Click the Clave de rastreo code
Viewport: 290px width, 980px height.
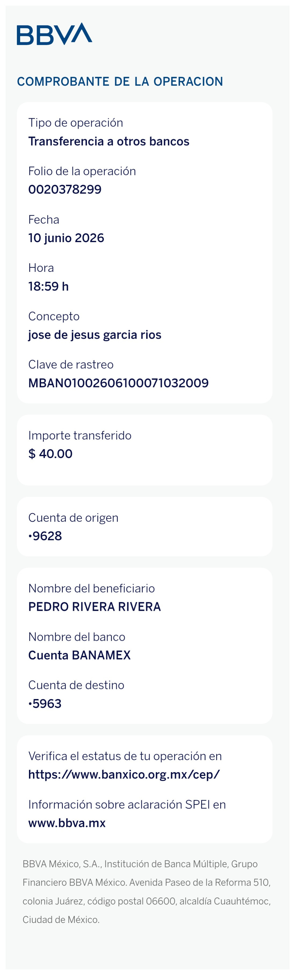click(x=118, y=383)
